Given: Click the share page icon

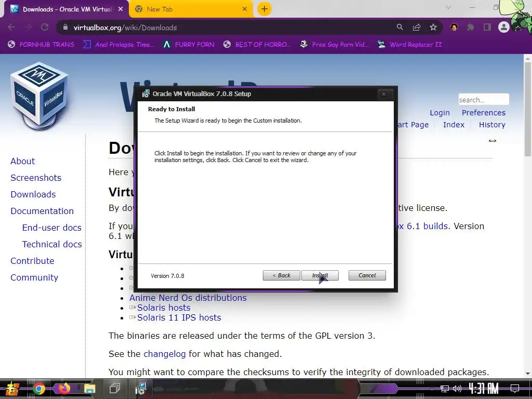Looking at the screenshot, I should [417, 28].
